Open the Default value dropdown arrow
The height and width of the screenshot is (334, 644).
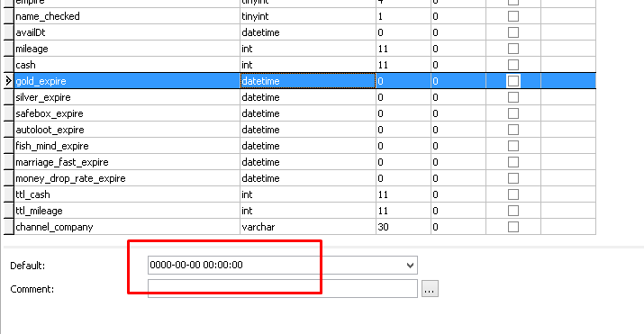410,266
